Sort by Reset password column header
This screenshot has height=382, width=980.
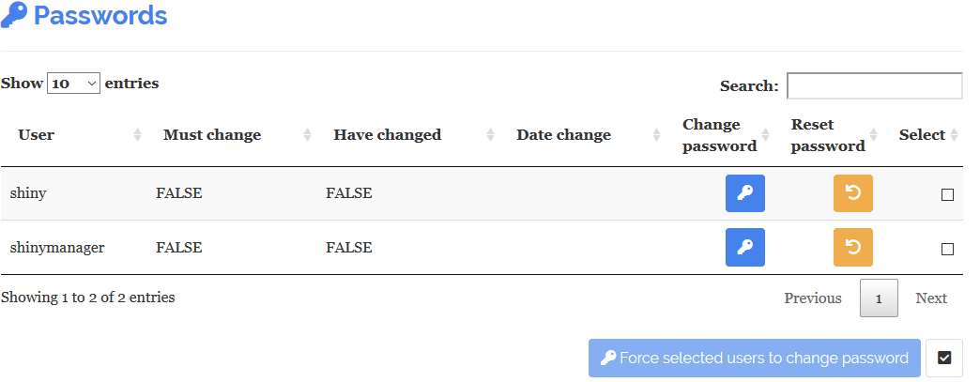pos(828,135)
